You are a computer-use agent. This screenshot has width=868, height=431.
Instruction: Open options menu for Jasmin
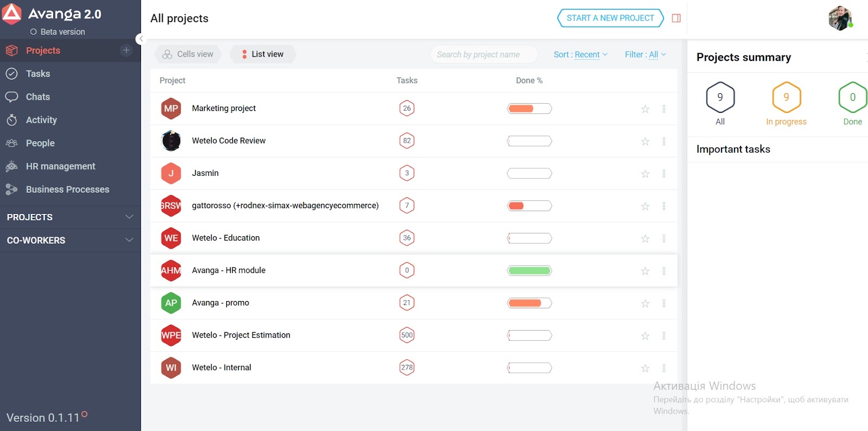pos(663,174)
